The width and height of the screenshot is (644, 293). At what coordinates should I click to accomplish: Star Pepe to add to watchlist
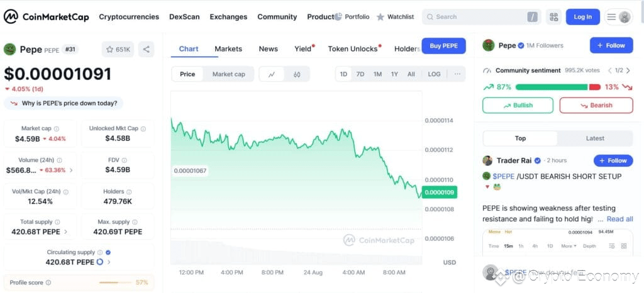118,49
